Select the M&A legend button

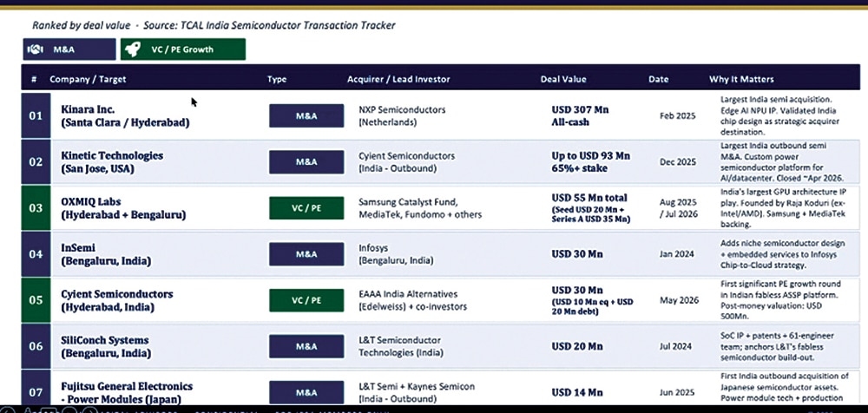pyautogui.click(x=69, y=49)
